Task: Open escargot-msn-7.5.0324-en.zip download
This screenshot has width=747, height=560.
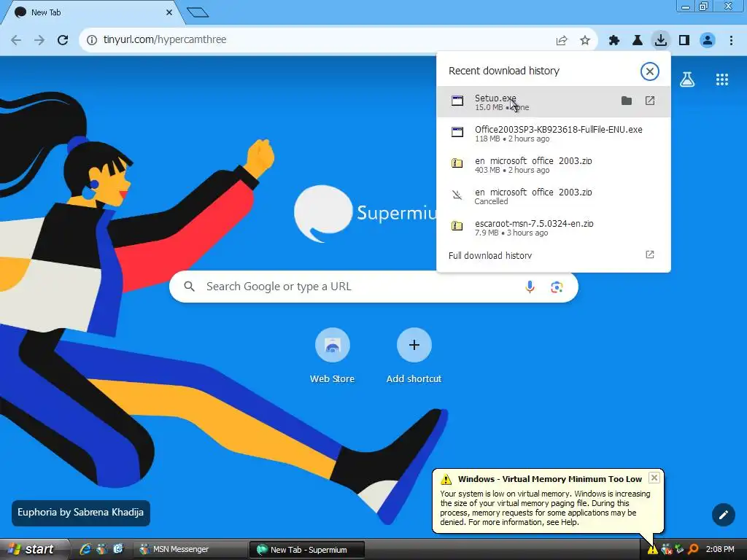Action: click(x=553, y=227)
